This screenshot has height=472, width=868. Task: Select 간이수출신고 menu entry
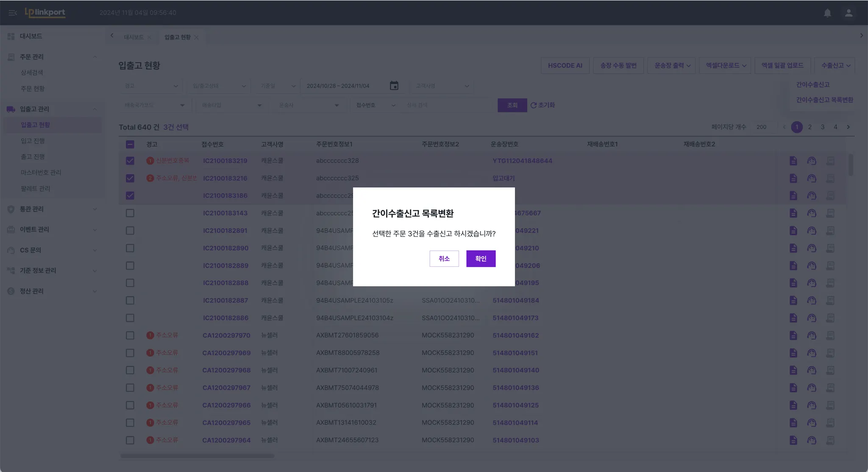tap(812, 85)
